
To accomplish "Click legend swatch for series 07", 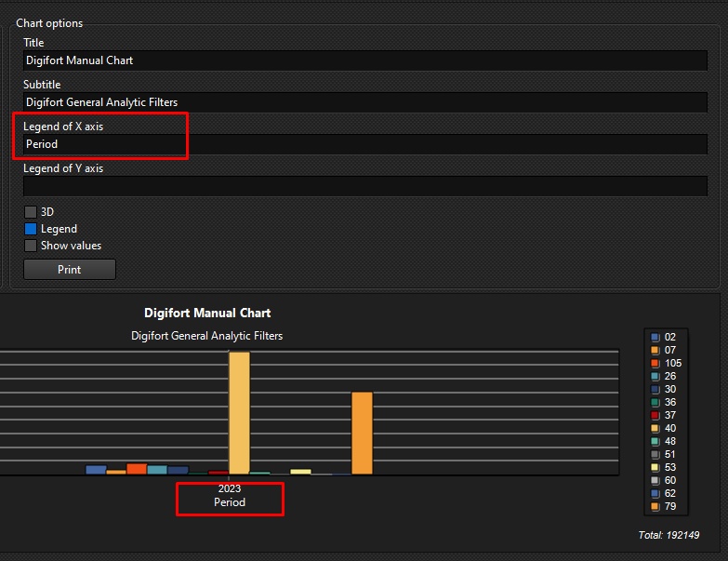I will point(655,350).
